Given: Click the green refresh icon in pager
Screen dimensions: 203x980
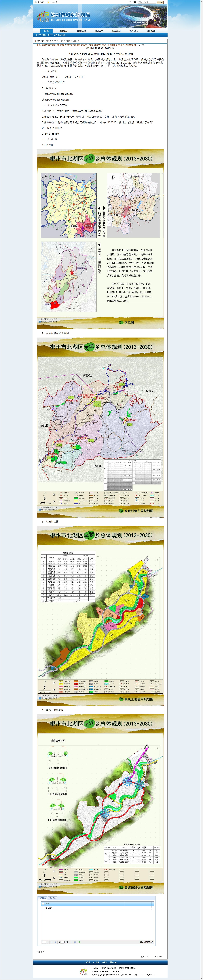Looking at the screenshot, I should point(79,942).
